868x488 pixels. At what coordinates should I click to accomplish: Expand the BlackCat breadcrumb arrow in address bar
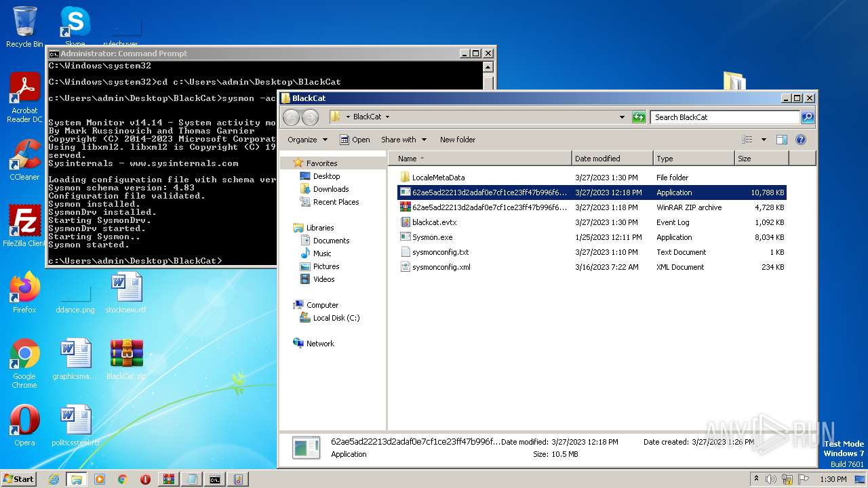(x=388, y=117)
